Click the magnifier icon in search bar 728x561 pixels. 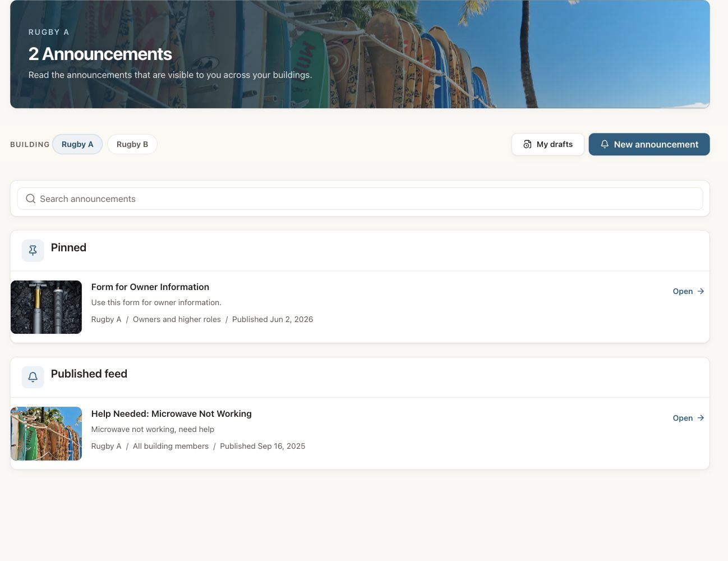[x=31, y=199]
